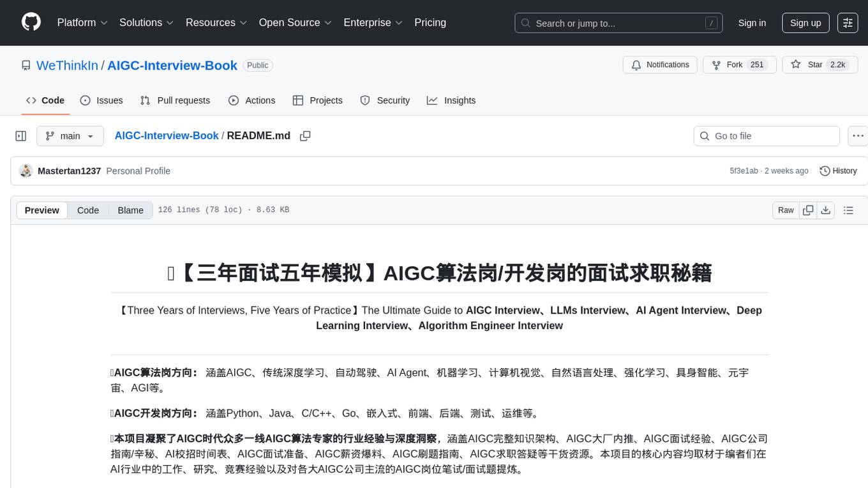The width and height of the screenshot is (868, 488).
Task: Click the Notifications bell button
Action: 660,65
